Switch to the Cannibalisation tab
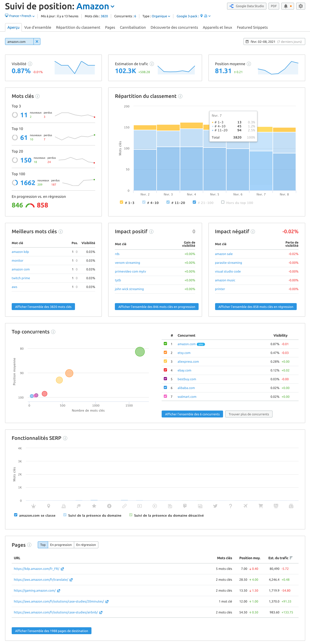The width and height of the screenshot is (310, 644). point(133,28)
